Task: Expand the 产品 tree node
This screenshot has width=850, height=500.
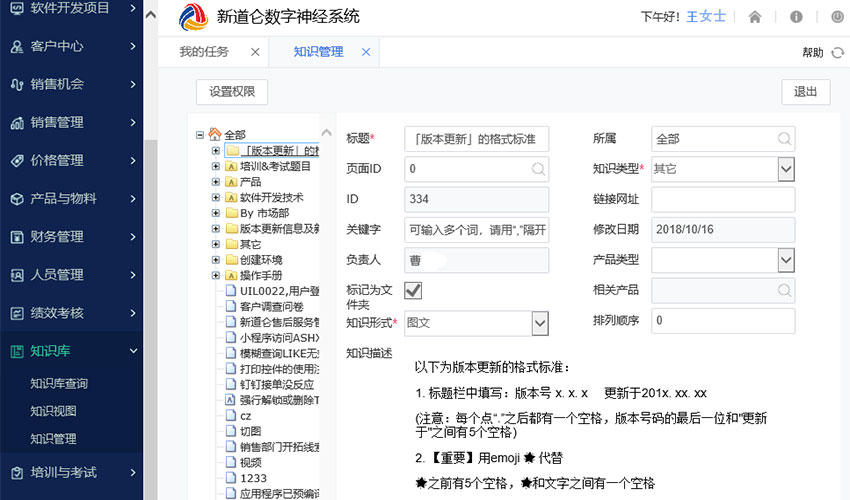Action: click(x=216, y=182)
